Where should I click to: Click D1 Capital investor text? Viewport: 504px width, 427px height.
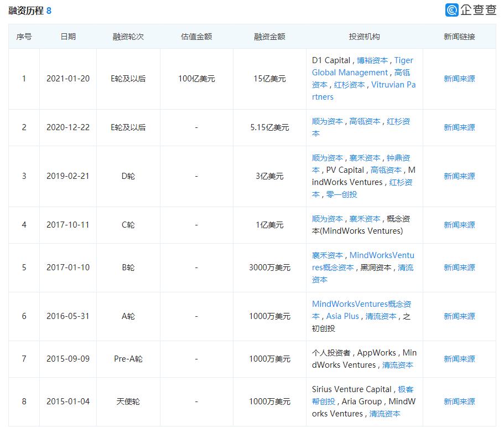pos(331,60)
